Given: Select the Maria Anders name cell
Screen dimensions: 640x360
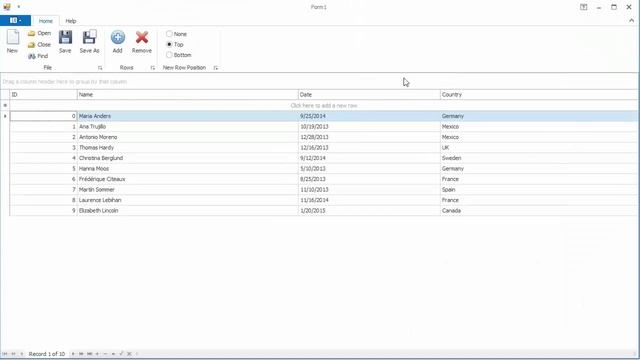Looking at the screenshot, I should (187, 116).
